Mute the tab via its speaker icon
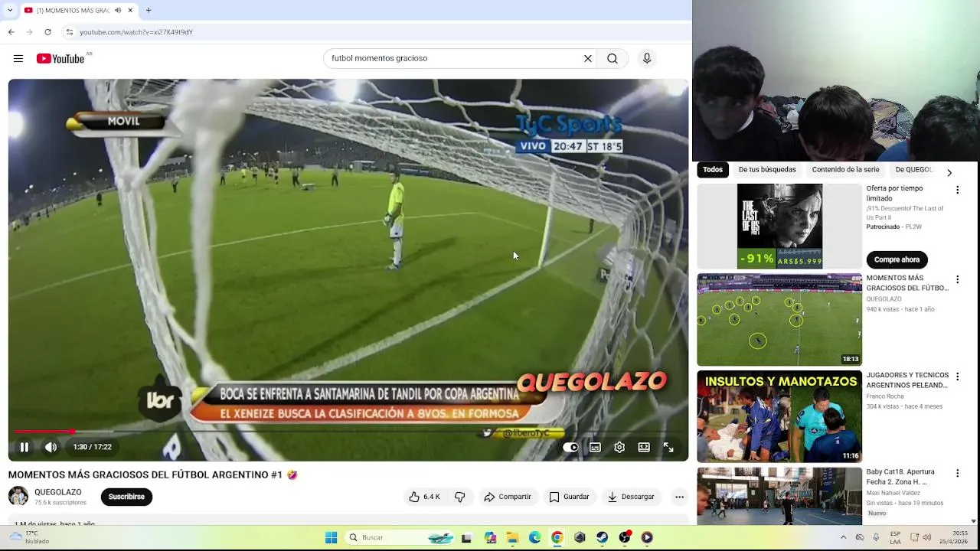The width and height of the screenshot is (980, 551). pos(118,11)
